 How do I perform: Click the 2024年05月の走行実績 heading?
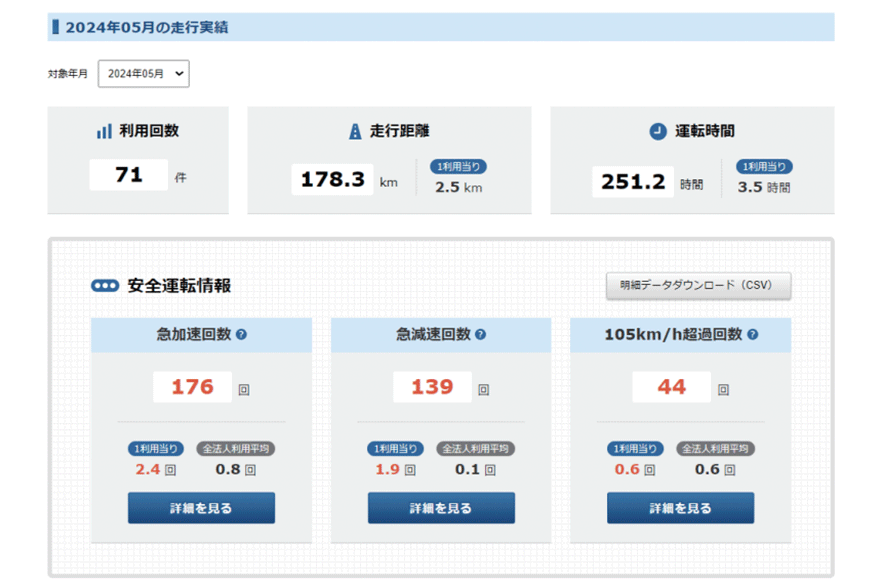point(147,27)
